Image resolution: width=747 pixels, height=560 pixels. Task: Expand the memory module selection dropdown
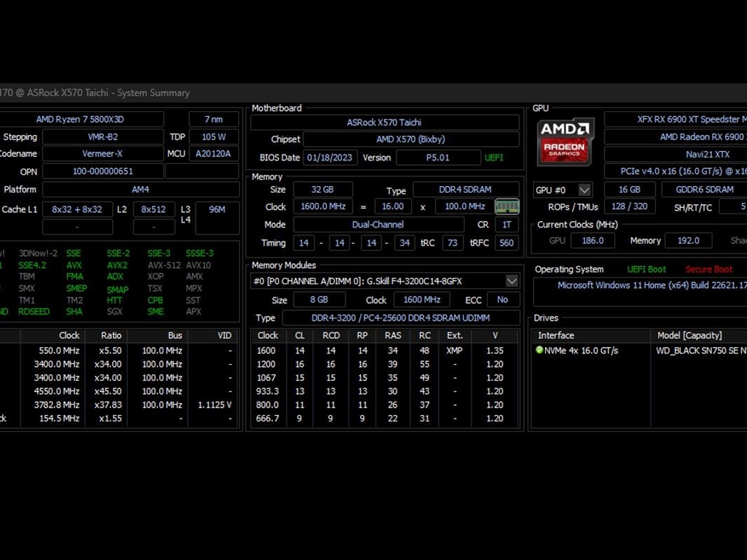point(512,281)
